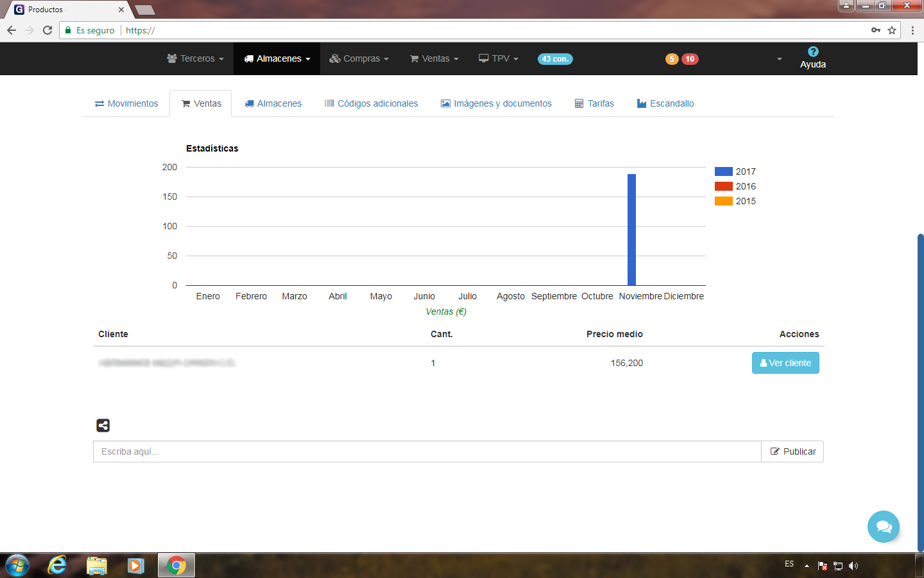This screenshot has height=578, width=924.
Task: Open the Ventas menu in navbar
Action: pos(434,58)
